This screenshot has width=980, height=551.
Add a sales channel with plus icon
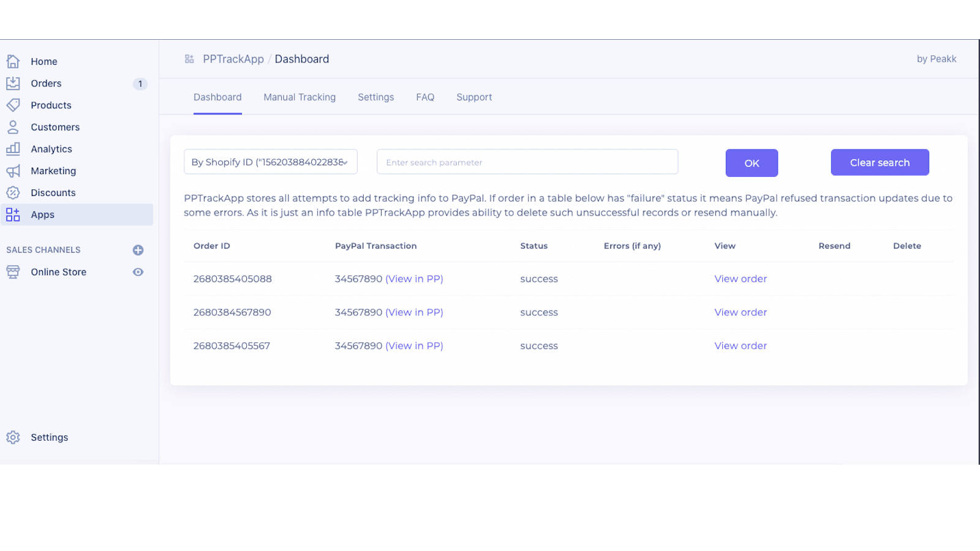coord(138,250)
